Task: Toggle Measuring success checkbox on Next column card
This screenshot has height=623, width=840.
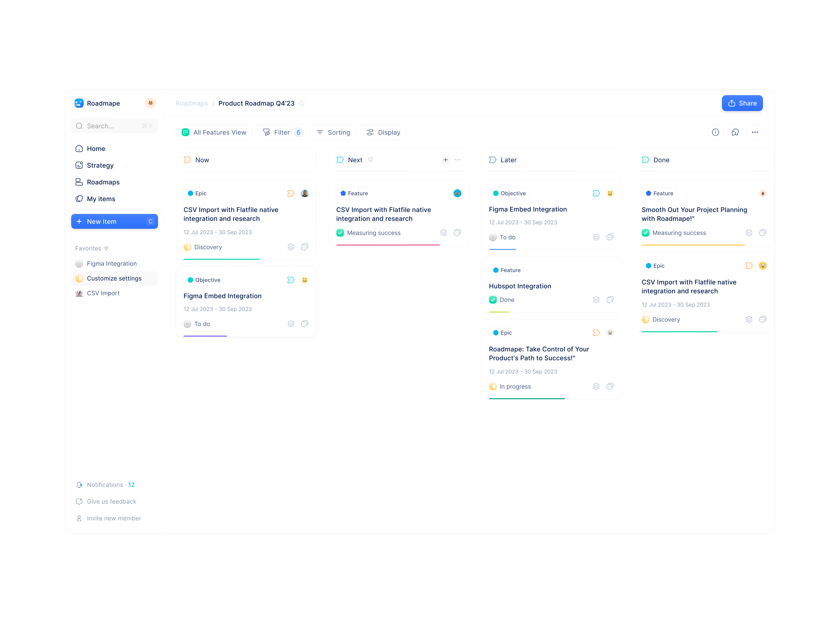Action: click(340, 233)
